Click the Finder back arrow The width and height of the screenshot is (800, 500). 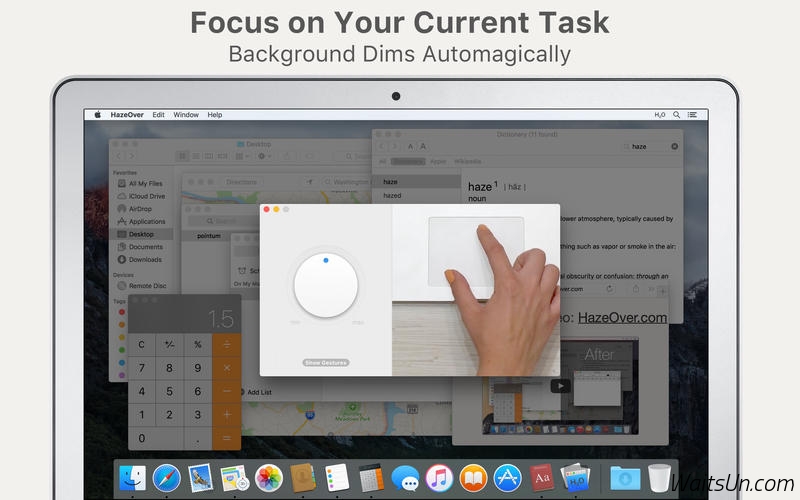[x=119, y=156]
